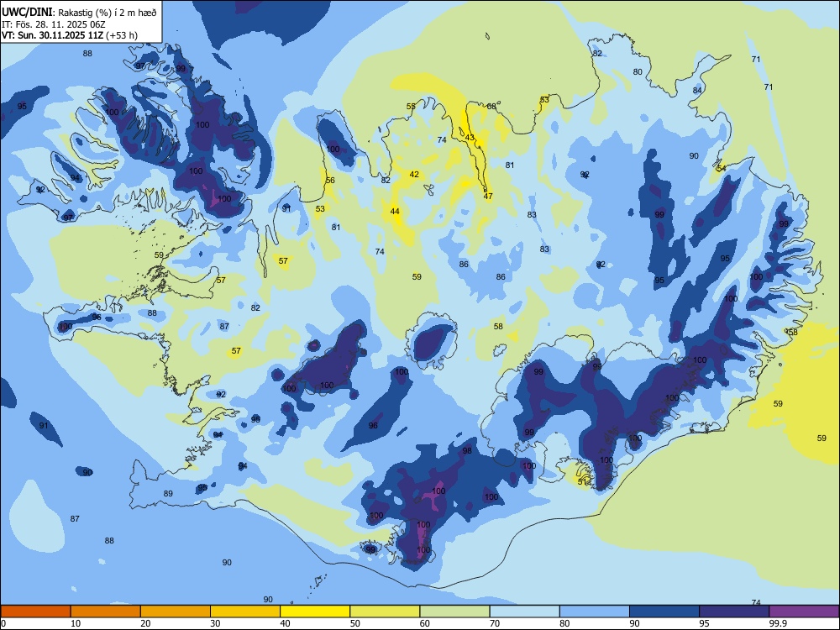Viewport: 840px width, 630px height.
Task: Click the map value 98
Action: pos(467,450)
